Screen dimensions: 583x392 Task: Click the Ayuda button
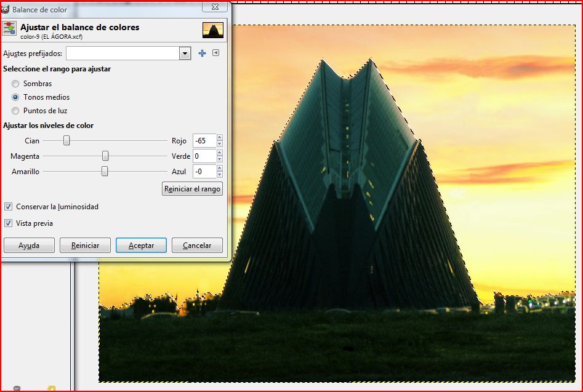tap(29, 246)
